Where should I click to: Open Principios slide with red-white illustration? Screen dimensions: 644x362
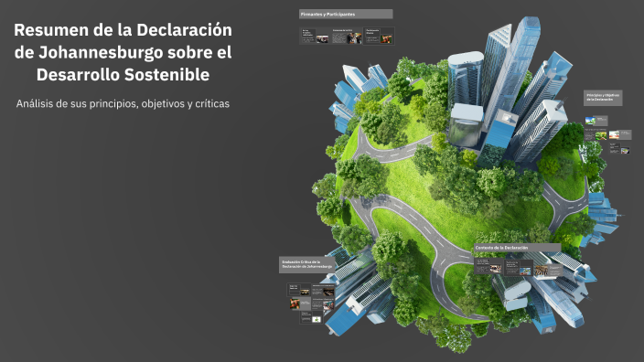620,134
